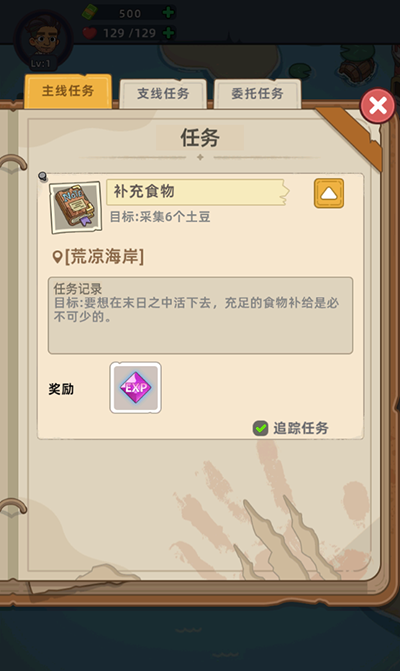Click the 129/129 health bar
This screenshot has width=400, height=671.
pos(129,33)
